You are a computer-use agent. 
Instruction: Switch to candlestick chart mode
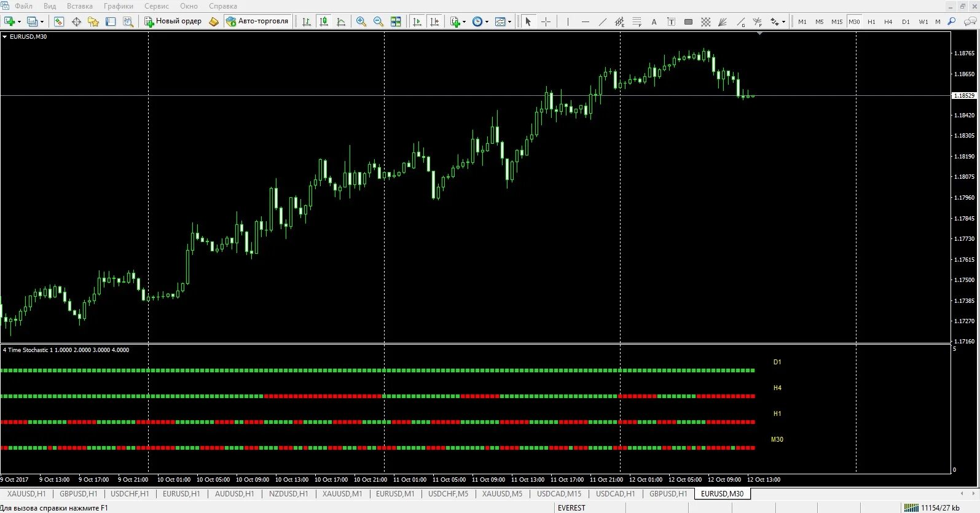(x=324, y=22)
